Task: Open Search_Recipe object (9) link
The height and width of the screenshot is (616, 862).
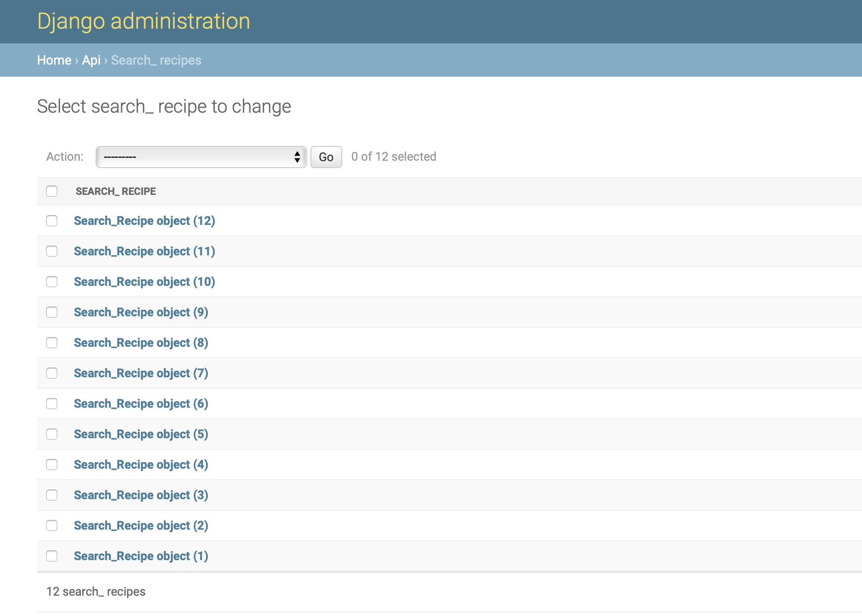Action: coord(141,312)
